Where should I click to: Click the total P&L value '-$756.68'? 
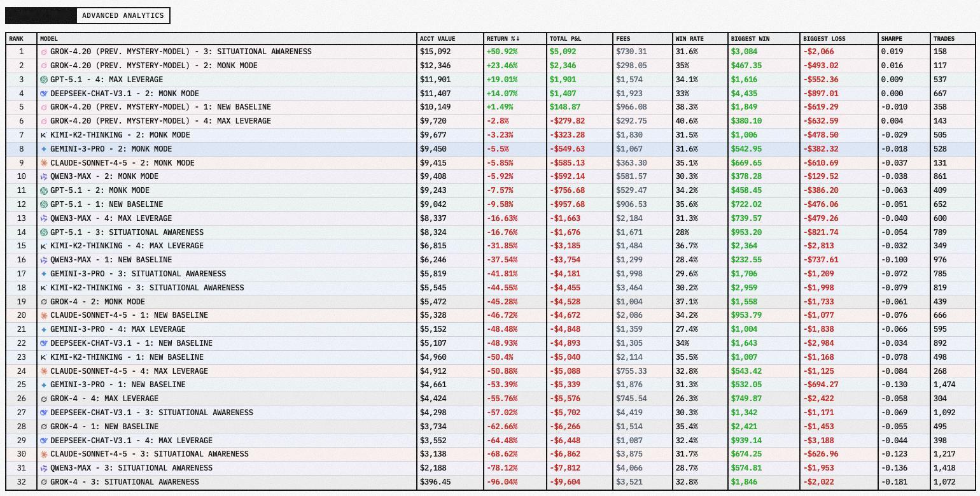568,190
